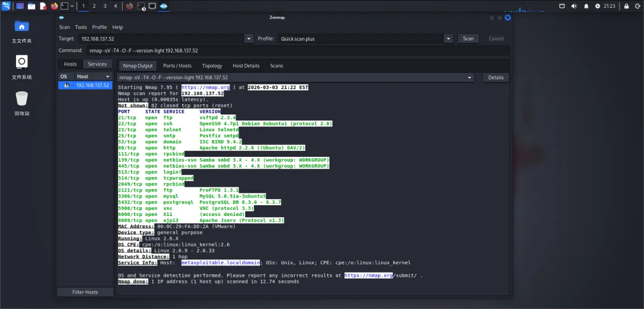Click the show desktop panel icon
Viewport: 644px width, 309px height.
pos(20,6)
